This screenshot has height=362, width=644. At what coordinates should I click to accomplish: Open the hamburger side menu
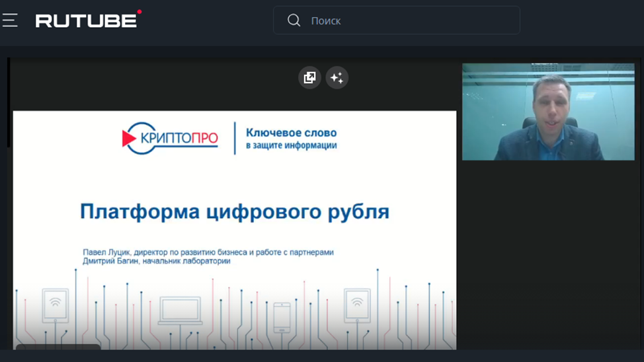point(10,20)
